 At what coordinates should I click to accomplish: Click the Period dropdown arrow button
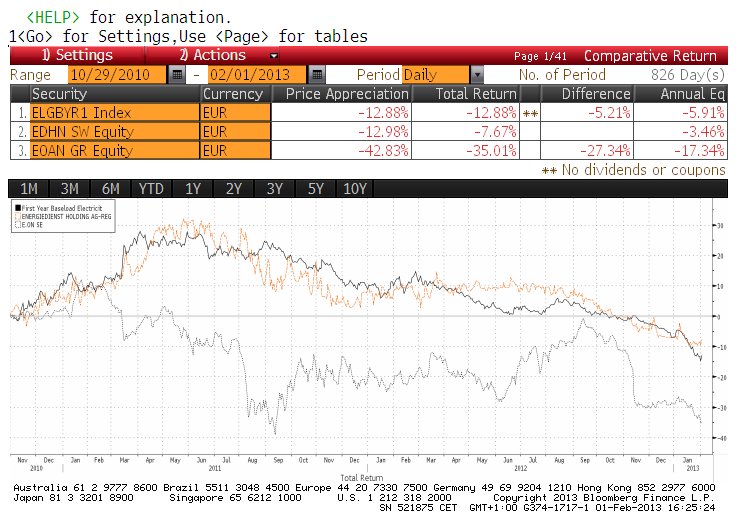tap(476, 75)
